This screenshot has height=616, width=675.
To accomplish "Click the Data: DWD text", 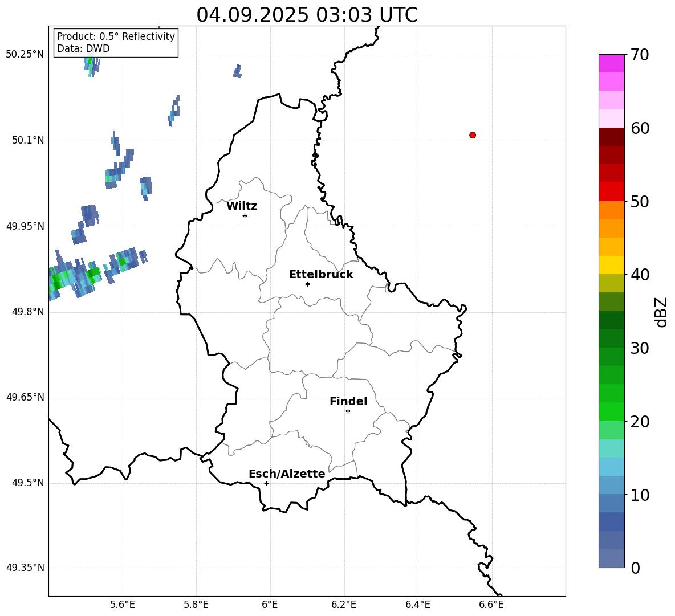I will pyautogui.click(x=83, y=48).
